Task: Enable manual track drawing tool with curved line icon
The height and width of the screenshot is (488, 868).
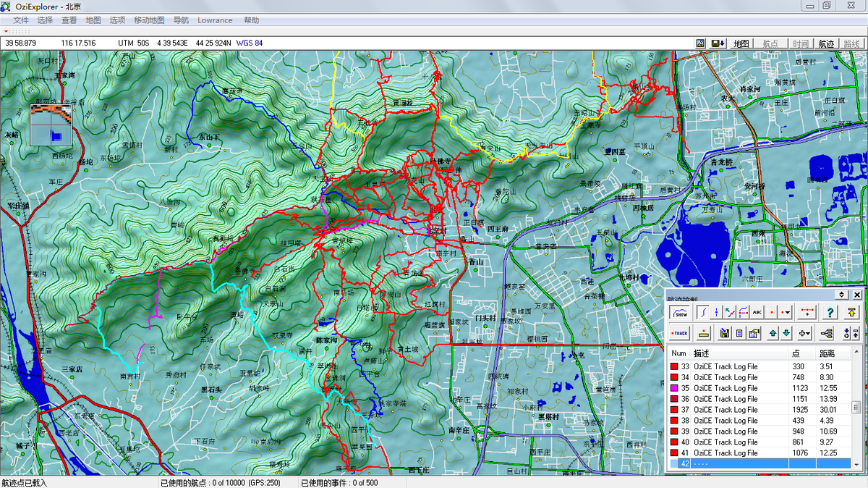Action: pyautogui.click(x=702, y=312)
